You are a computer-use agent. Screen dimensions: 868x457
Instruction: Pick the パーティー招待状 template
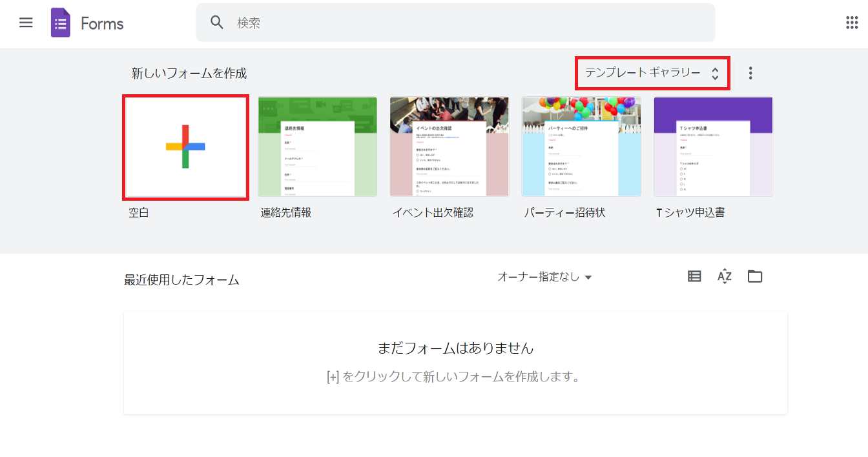point(581,147)
